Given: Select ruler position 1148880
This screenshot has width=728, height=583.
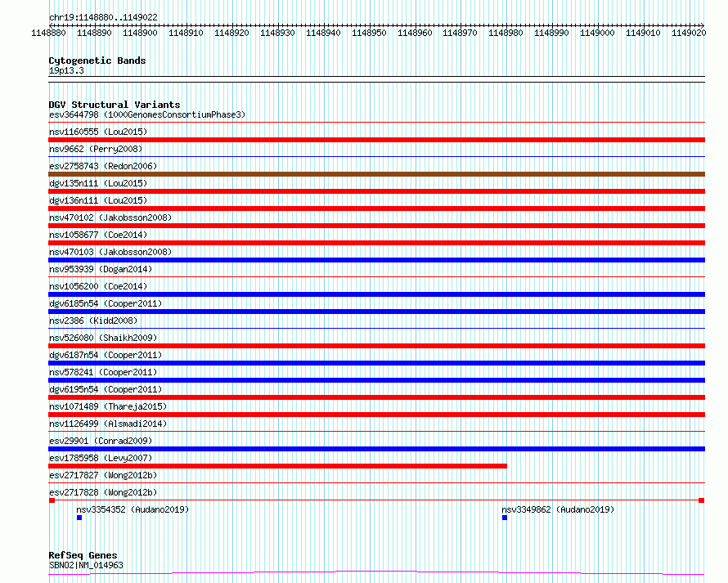Looking at the screenshot, I should (x=48, y=33).
